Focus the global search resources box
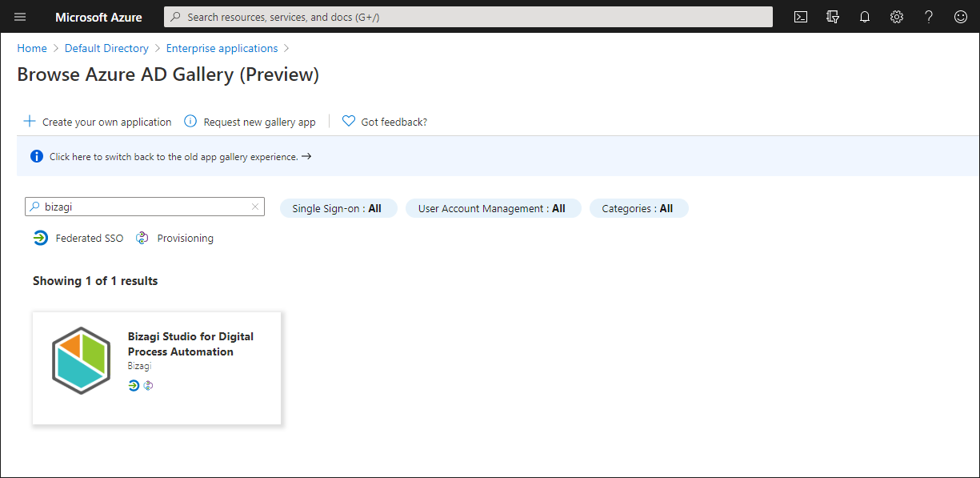980x478 pixels. (x=468, y=17)
